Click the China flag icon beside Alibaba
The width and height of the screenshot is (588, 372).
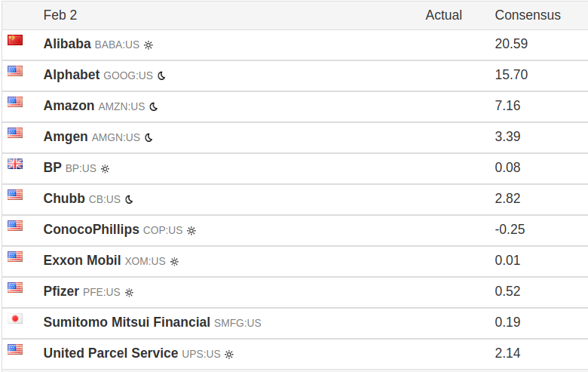[15, 40]
